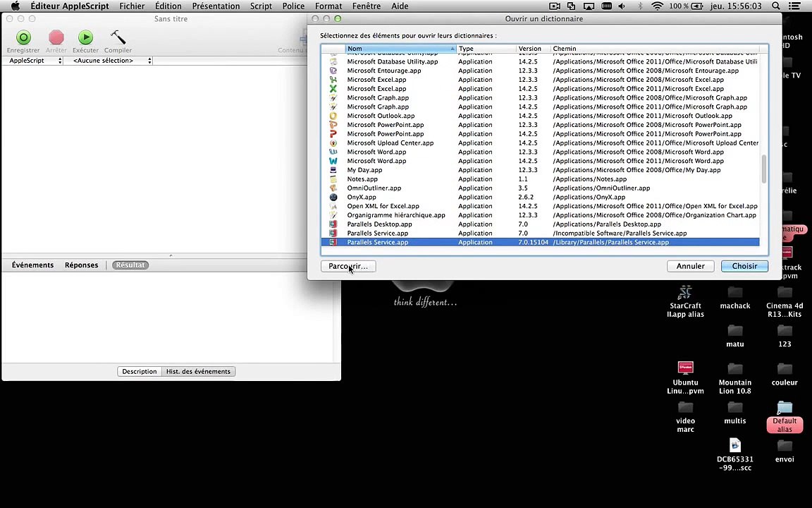Click the Mountain Lion 10.8 folder
The width and height of the screenshot is (812, 508).
click(735, 368)
